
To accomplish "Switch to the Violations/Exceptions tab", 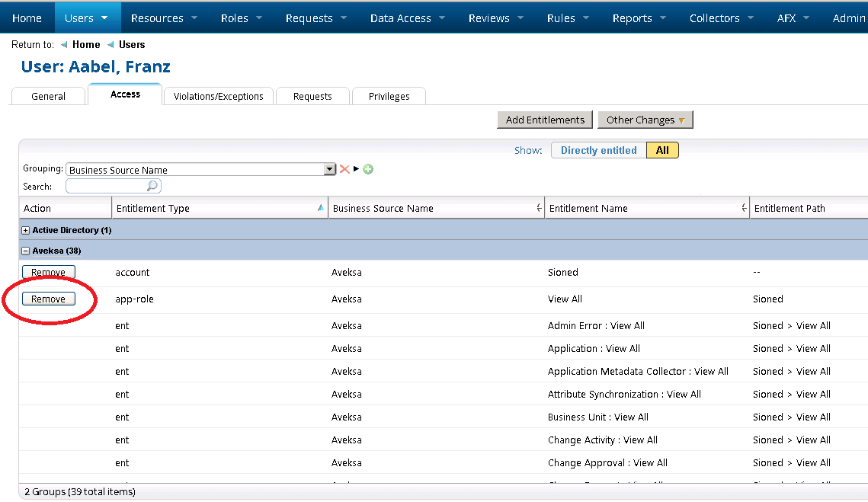I will [218, 96].
